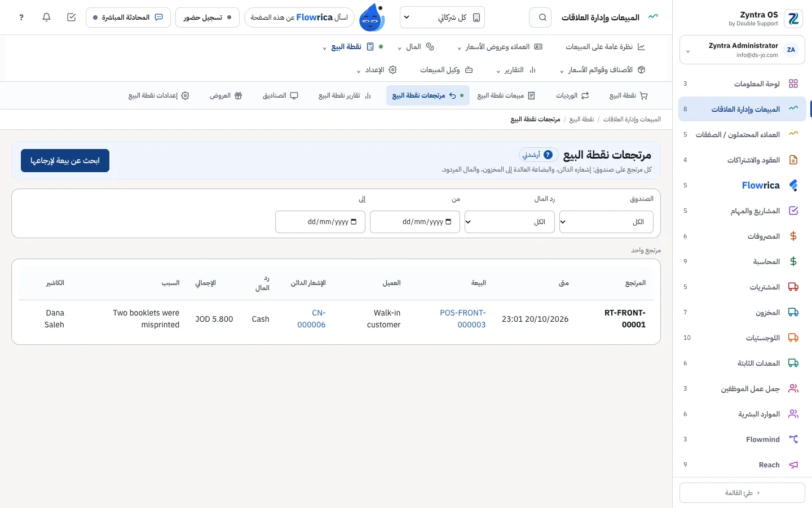The height and width of the screenshot is (508, 812).
Task: Open the رد المال filter dropdown
Action: click(x=509, y=222)
